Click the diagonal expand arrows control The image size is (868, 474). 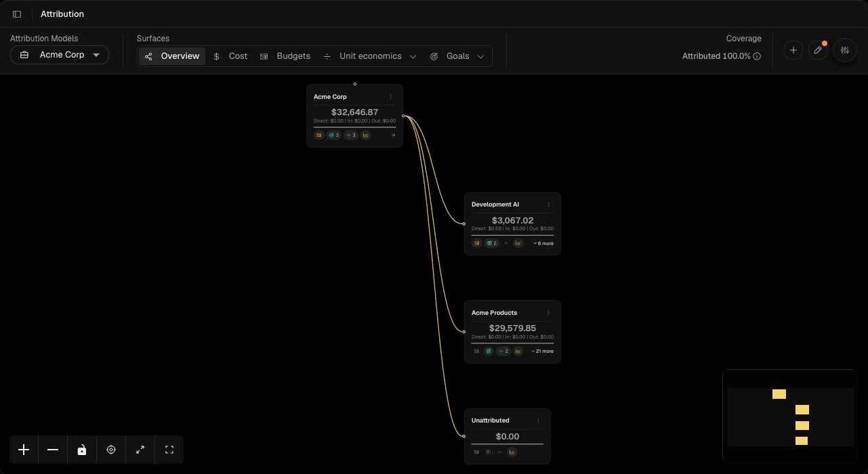(140, 450)
